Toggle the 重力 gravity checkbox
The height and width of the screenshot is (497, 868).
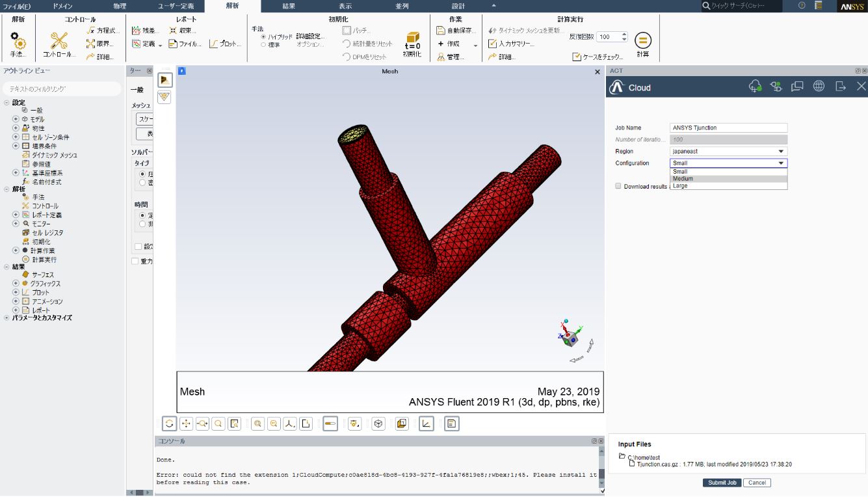point(135,261)
